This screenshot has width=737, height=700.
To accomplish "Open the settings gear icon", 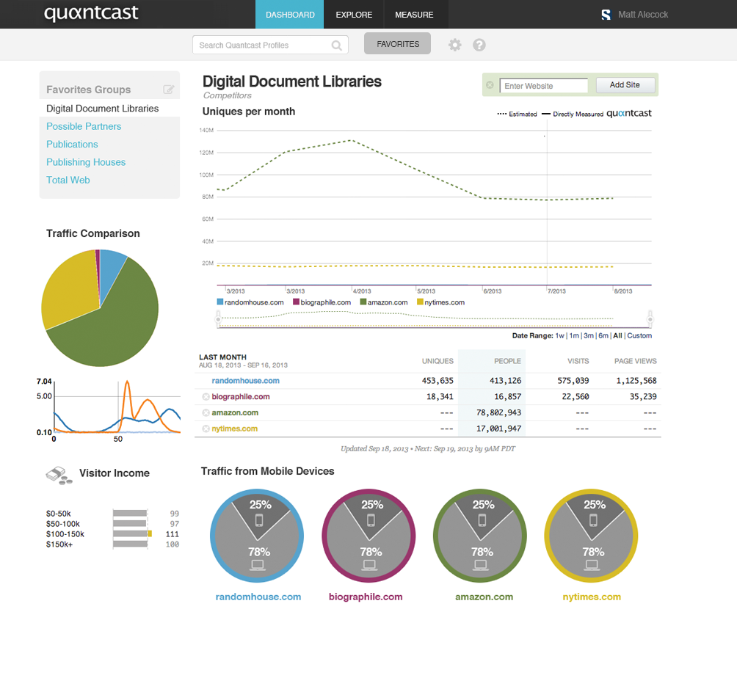I will 454,45.
